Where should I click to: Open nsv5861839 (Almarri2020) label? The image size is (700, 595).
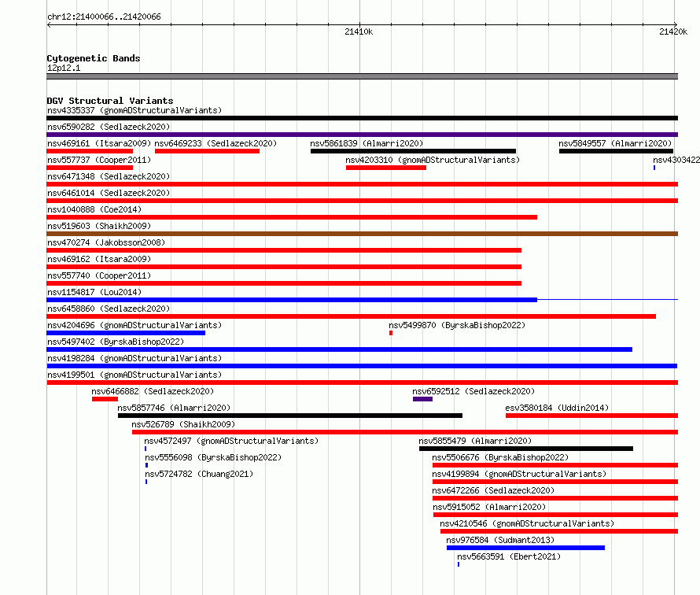(367, 143)
